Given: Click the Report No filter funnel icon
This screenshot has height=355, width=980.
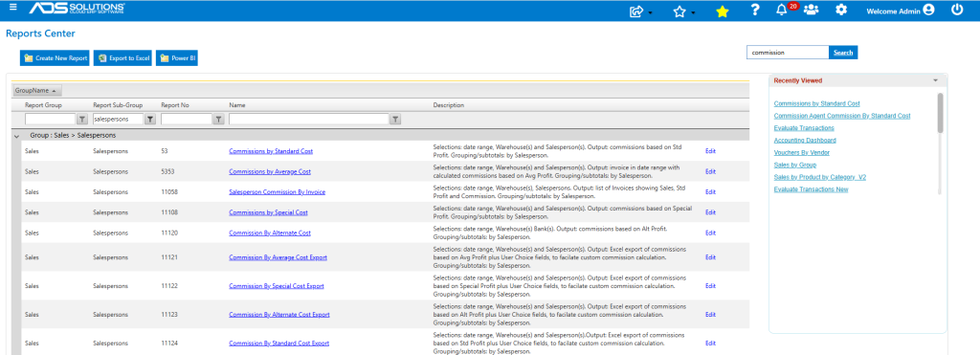Looking at the screenshot, I should pos(218,119).
